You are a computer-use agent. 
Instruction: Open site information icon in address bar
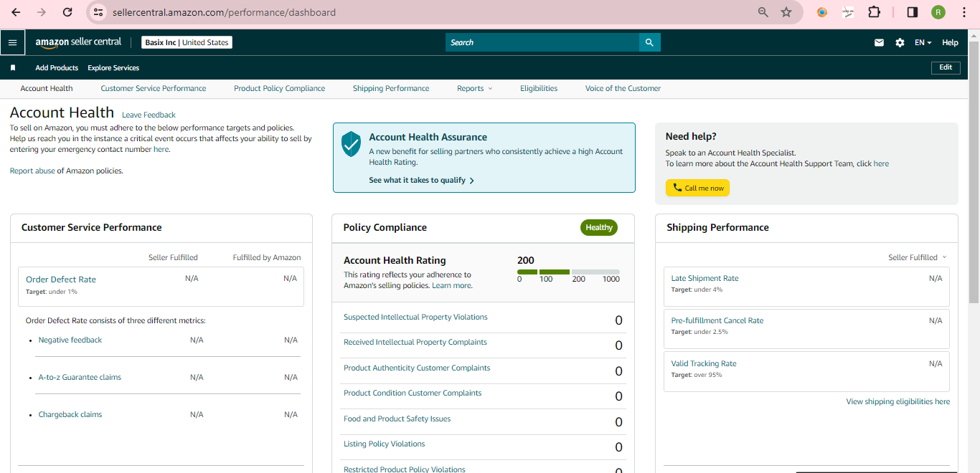click(99, 12)
